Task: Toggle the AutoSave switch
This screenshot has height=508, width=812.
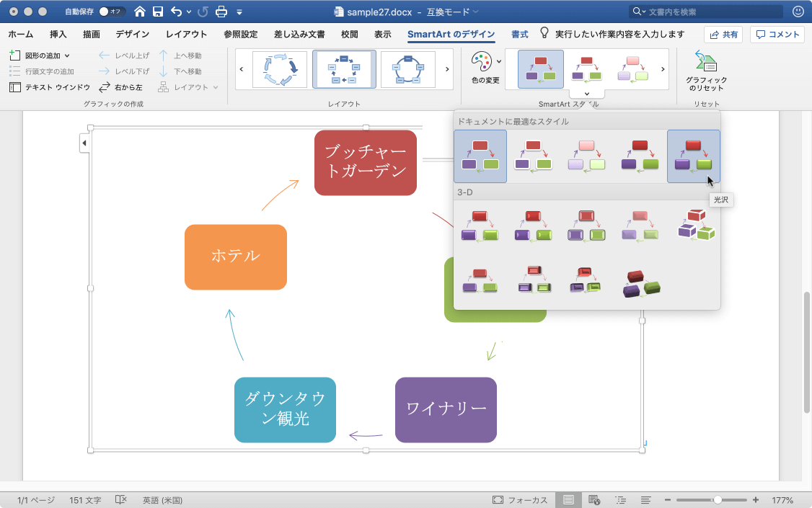Action: click(x=111, y=12)
